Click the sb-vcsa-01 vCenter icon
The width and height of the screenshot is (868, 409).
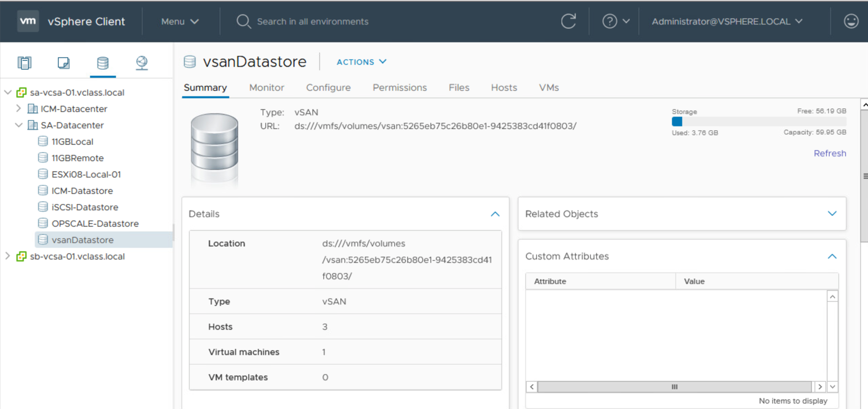coord(21,256)
